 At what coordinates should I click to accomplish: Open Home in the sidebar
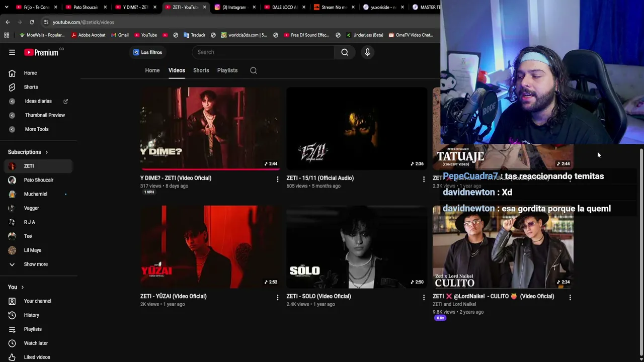coord(39,73)
